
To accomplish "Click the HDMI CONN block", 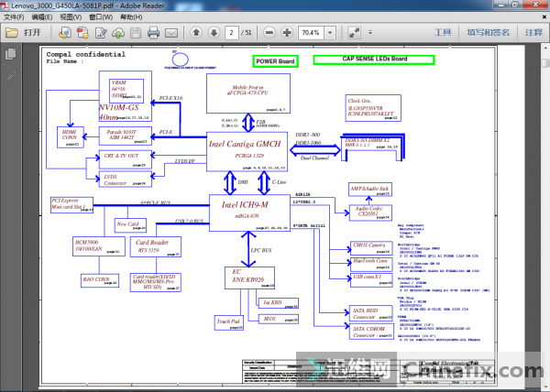I will pos(71,137).
